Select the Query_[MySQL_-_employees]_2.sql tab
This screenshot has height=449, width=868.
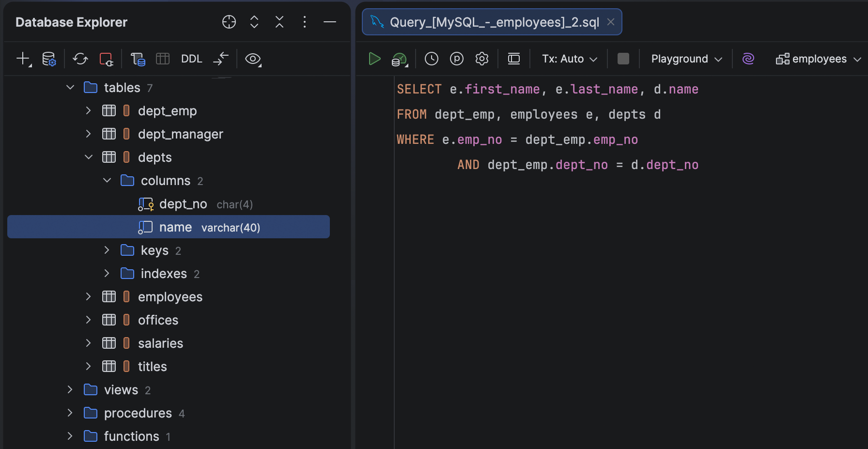[493, 22]
